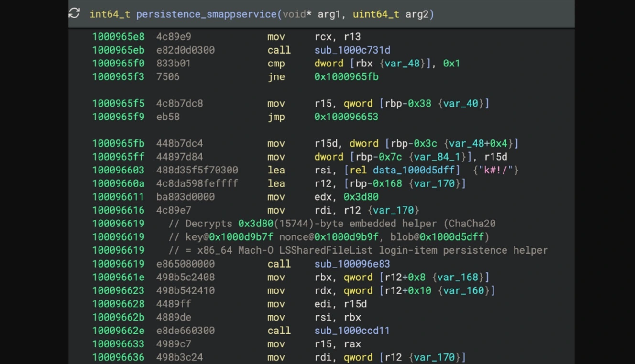This screenshot has width=635, height=364.
Task: Follow jmp target 0x100096653
Action: coord(346,117)
